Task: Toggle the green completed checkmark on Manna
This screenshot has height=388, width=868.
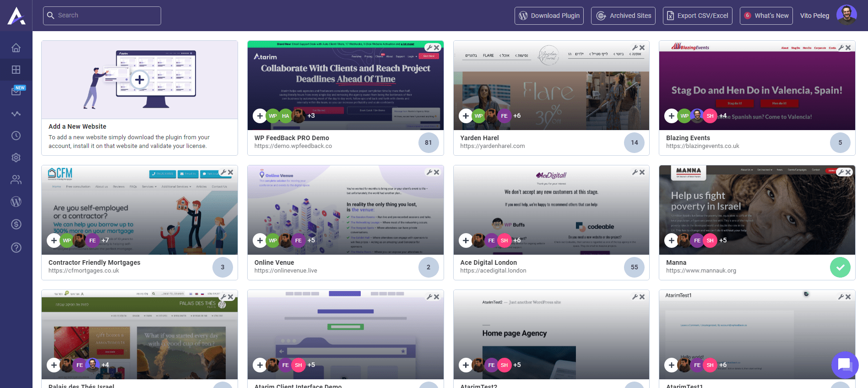Action: [x=840, y=267]
